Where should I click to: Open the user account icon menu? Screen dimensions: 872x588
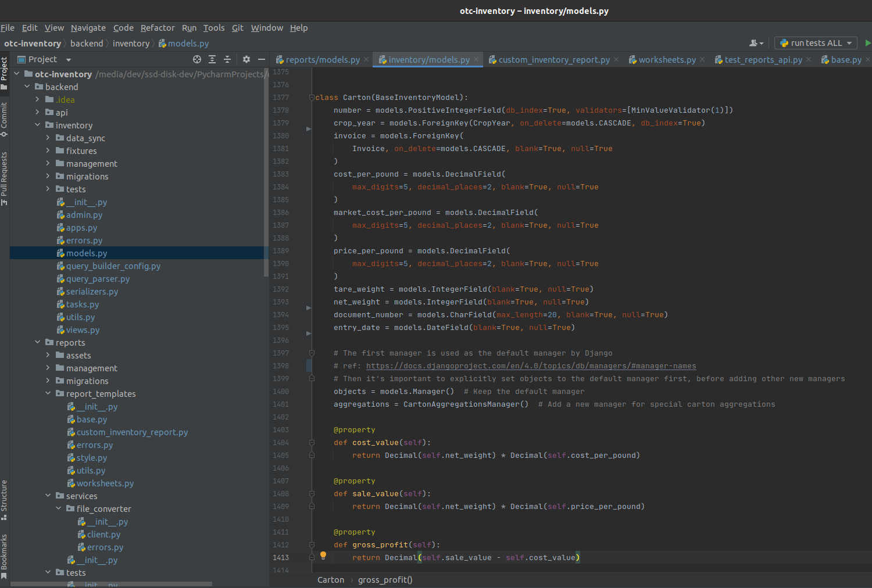tap(756, 43)
